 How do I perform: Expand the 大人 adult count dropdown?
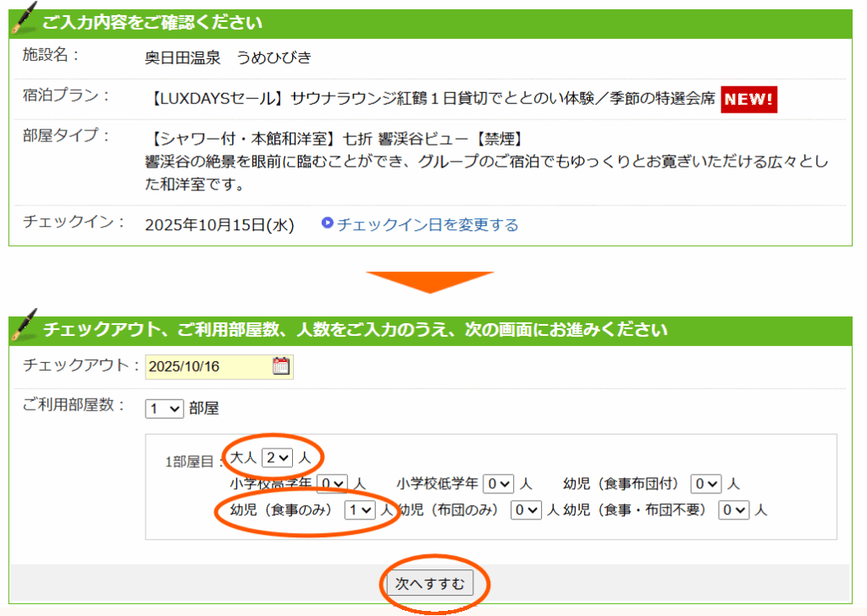(x=277, y=457)
